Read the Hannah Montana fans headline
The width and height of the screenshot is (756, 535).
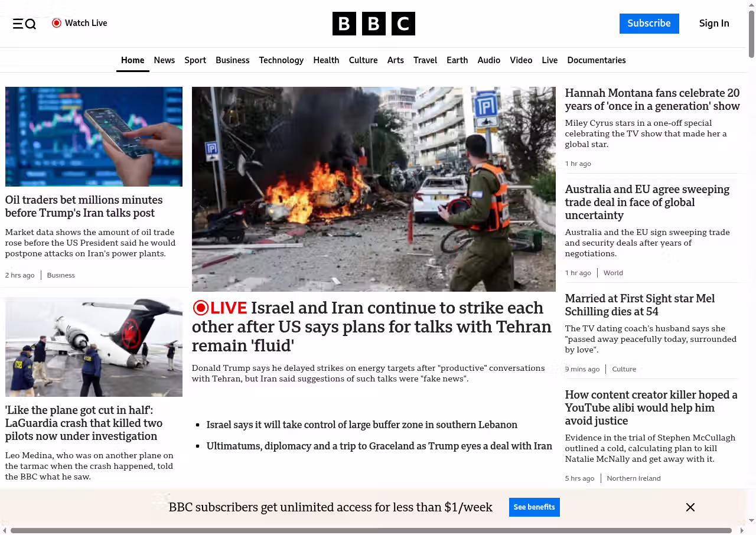(652, 99)
